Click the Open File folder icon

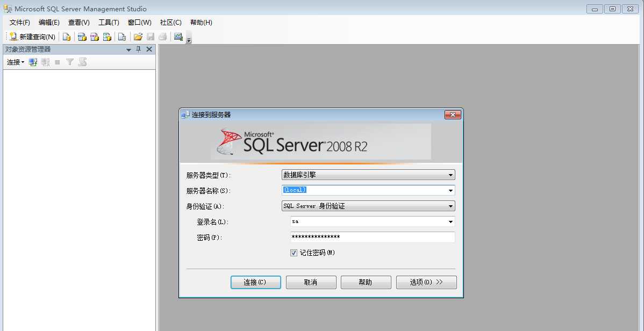tap(138, 37)
